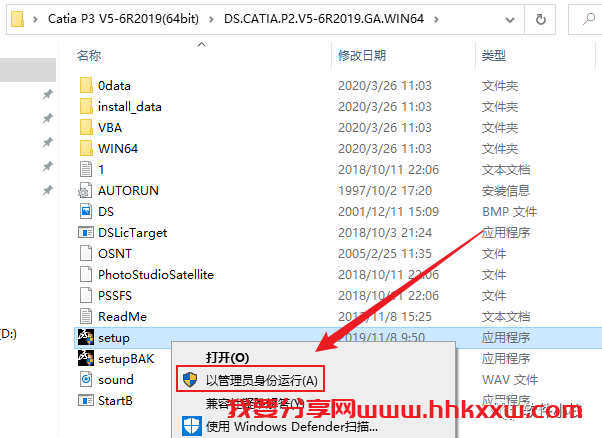Click the search box field
602x438 pixels.
click(585, 19)
